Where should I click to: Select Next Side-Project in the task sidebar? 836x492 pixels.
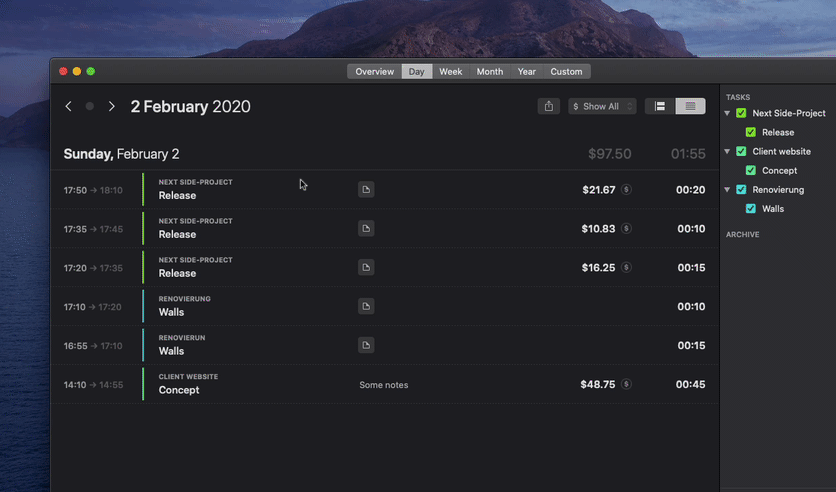[789, 113]
